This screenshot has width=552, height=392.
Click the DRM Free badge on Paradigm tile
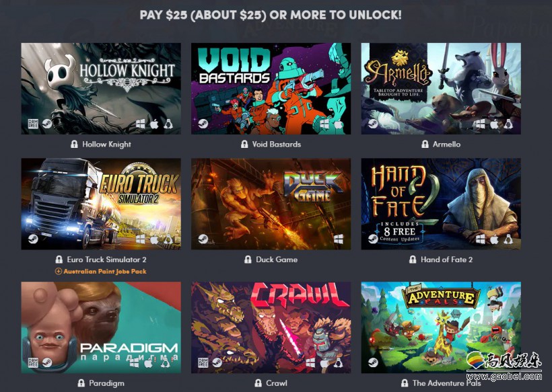pos(33,363)
